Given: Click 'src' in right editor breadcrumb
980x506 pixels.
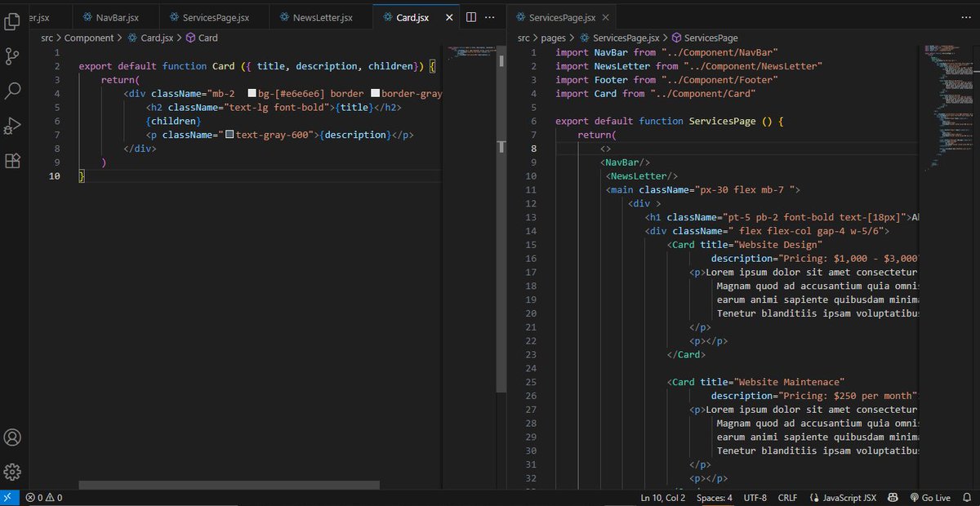Looking at the screenshot, I should 523,38.
